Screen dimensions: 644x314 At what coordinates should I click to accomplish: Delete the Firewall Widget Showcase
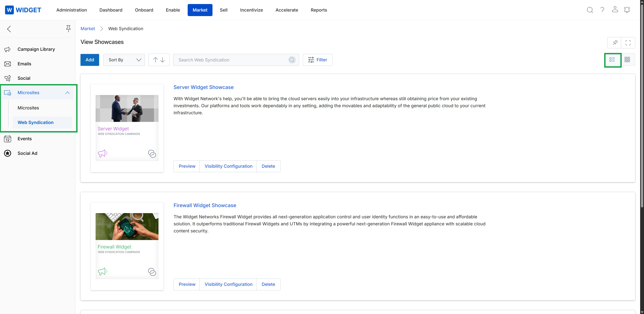268,285
